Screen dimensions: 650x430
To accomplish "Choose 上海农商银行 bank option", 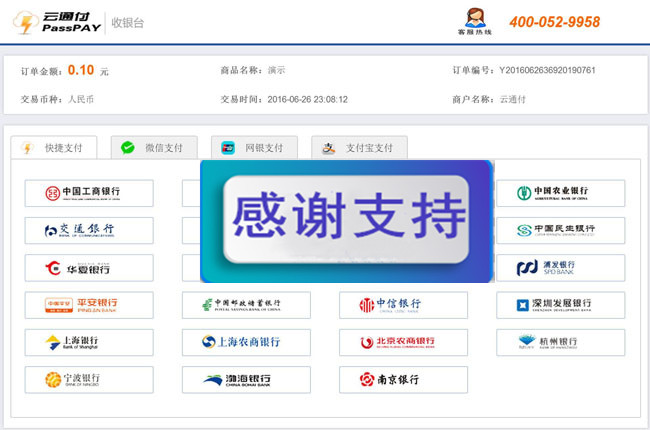I will pyautogui.click(x=246, y=343).
